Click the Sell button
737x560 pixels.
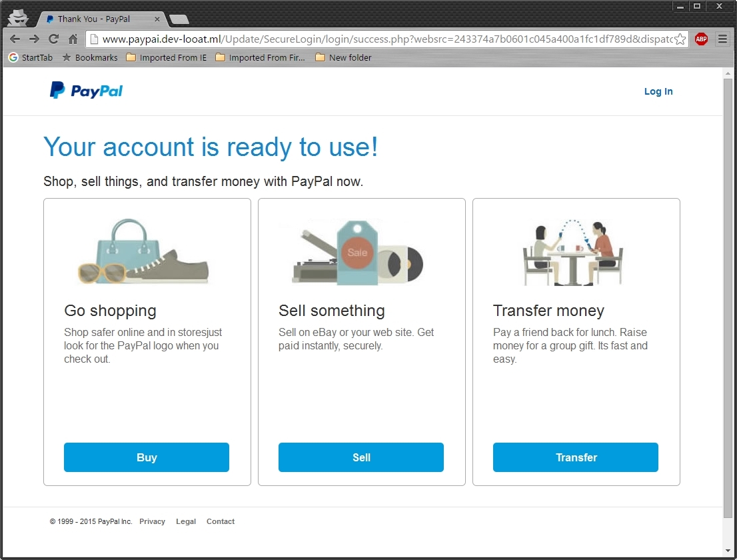tap(361, 457)
